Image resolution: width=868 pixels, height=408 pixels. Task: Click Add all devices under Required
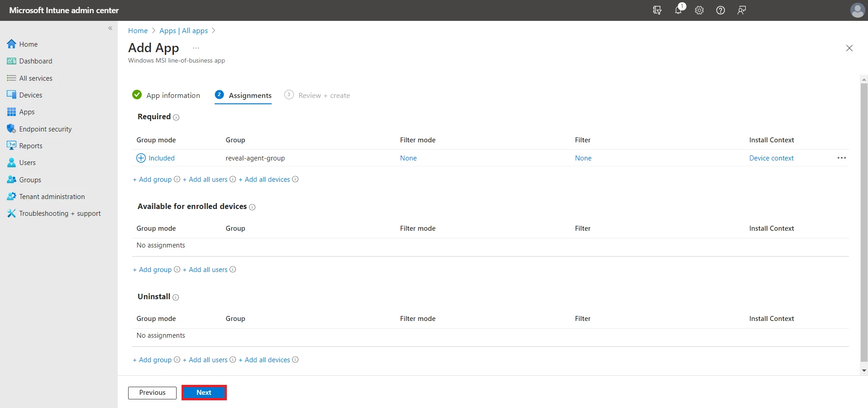point(264,180)
